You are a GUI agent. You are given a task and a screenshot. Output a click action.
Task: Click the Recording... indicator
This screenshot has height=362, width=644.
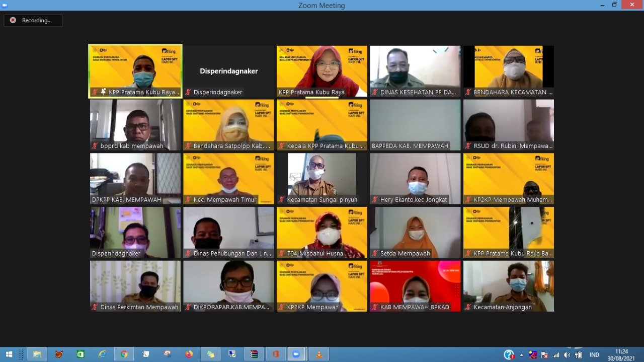33,21
